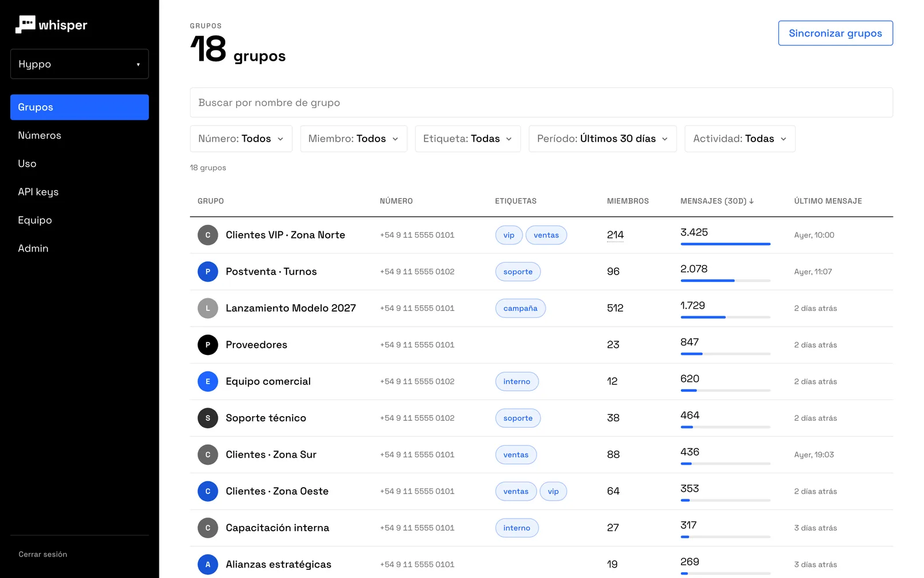Click the Grupo column header
924x578 pixels.
click(211, 201)
